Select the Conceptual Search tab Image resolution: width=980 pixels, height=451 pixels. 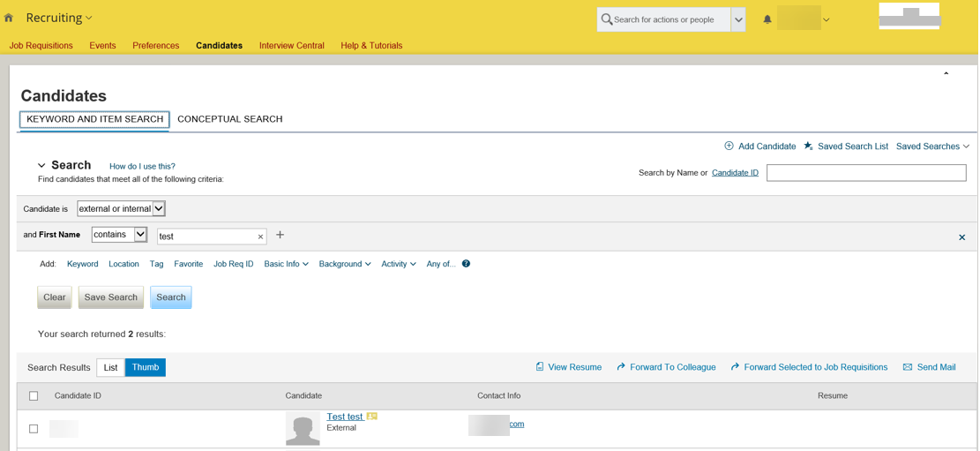[x=230, y=119]
